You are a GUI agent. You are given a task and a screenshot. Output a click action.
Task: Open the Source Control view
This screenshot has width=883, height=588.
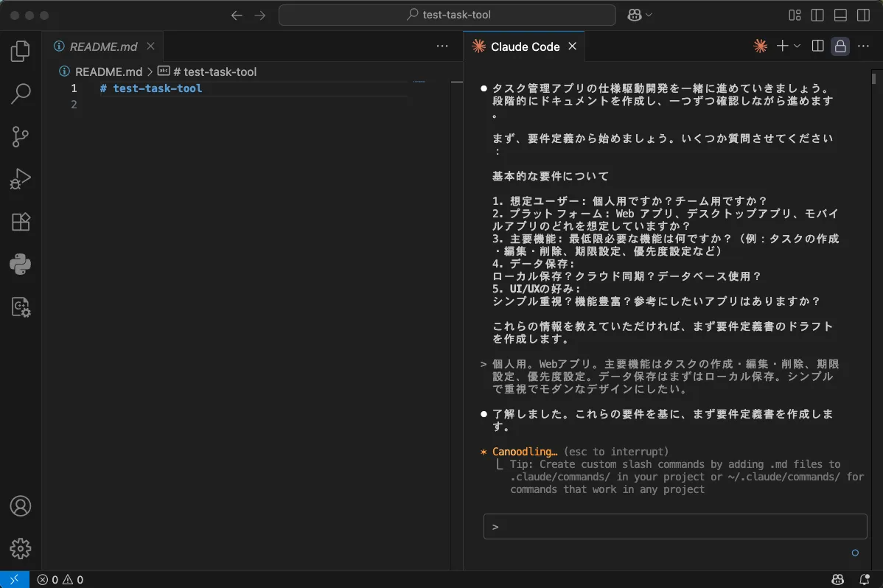(x=21, y=136)
